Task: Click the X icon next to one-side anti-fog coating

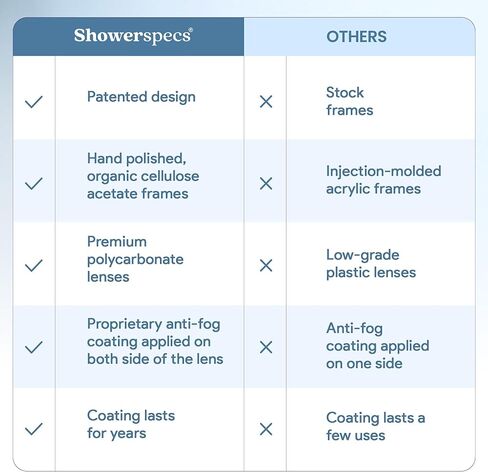Action: point(266,347)
